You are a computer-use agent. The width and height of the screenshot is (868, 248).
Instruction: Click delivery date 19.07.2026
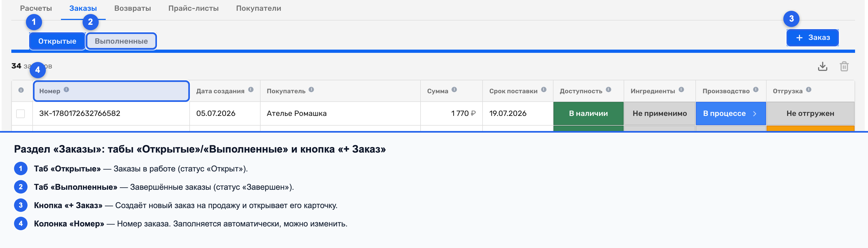coord(508,113)
